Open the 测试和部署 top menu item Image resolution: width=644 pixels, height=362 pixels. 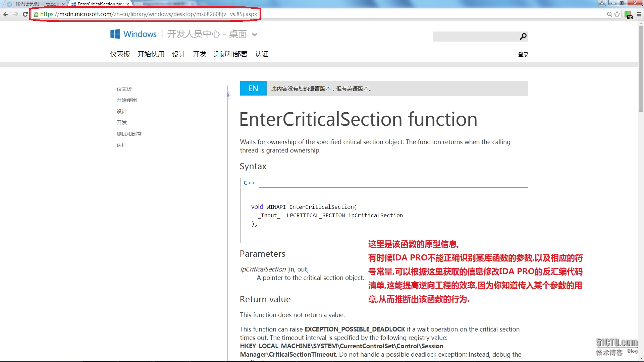[x=230, y=54]
